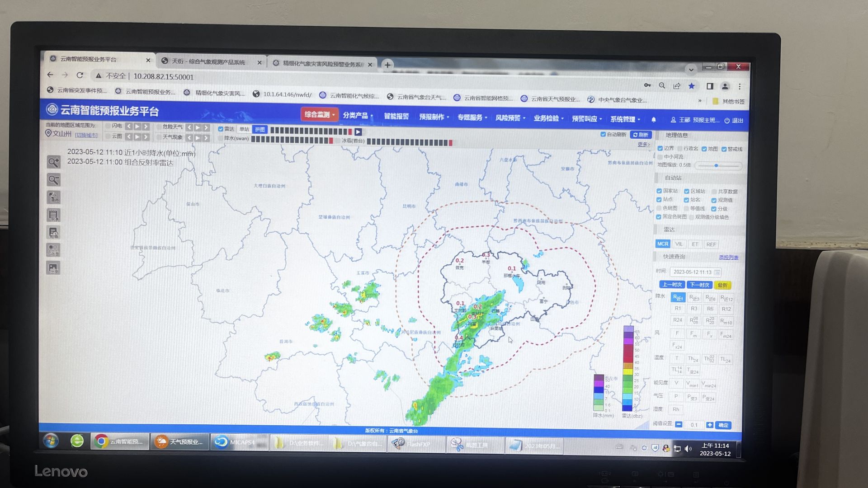
Task: Click the 刷新 refresh button
Action: [x=641, y=135]
